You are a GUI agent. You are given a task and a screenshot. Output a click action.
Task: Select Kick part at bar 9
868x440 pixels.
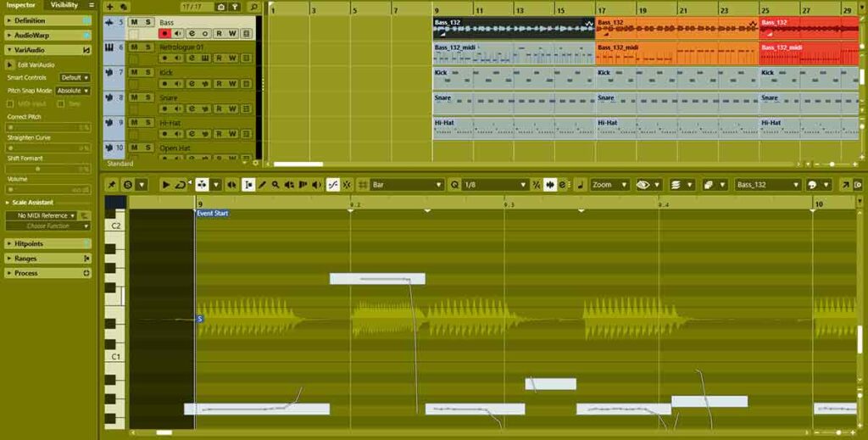pyautogui.click(x=514, y=79)
